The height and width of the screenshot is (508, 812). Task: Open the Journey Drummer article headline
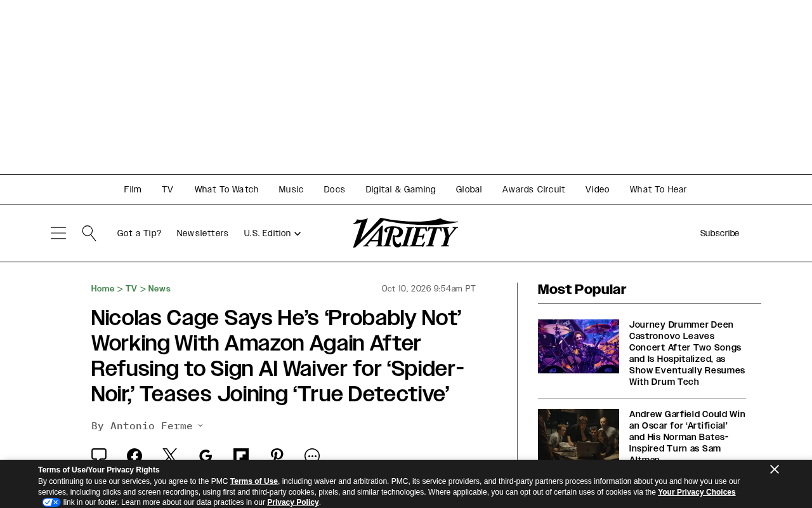pos(687,353)
